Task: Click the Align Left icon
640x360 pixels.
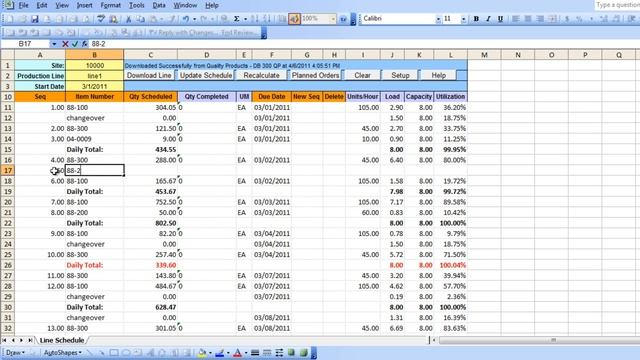Action: click(x=516, y=19)
